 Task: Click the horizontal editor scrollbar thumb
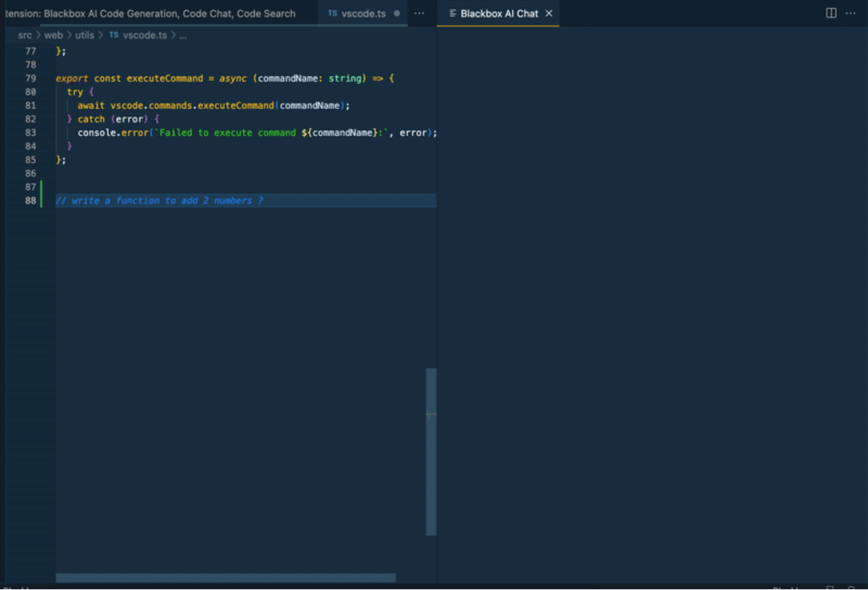226,578
